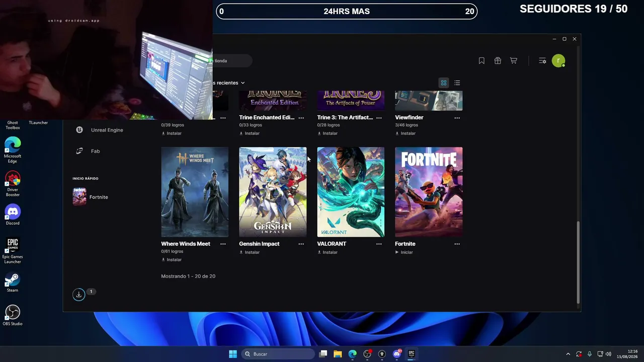
Task: Click the Discord taskbar icon
Action: pyautogui.click(x=396, y=354)
